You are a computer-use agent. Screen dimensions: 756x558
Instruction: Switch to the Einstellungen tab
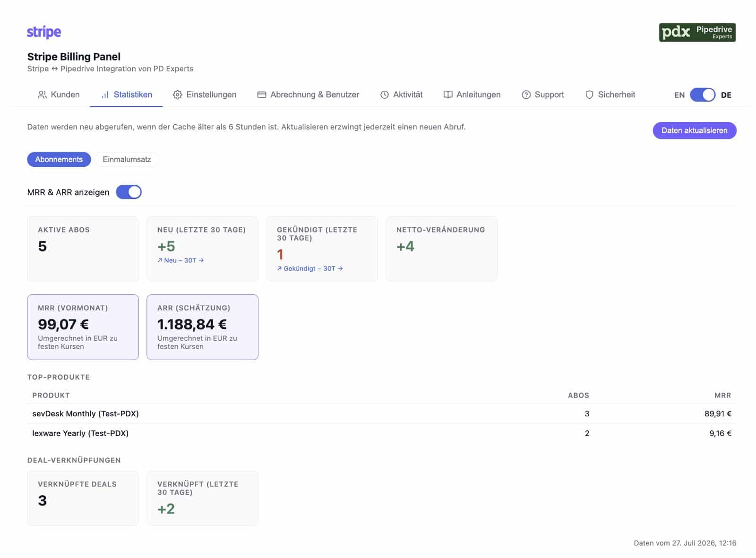click(x=205, y=94)
